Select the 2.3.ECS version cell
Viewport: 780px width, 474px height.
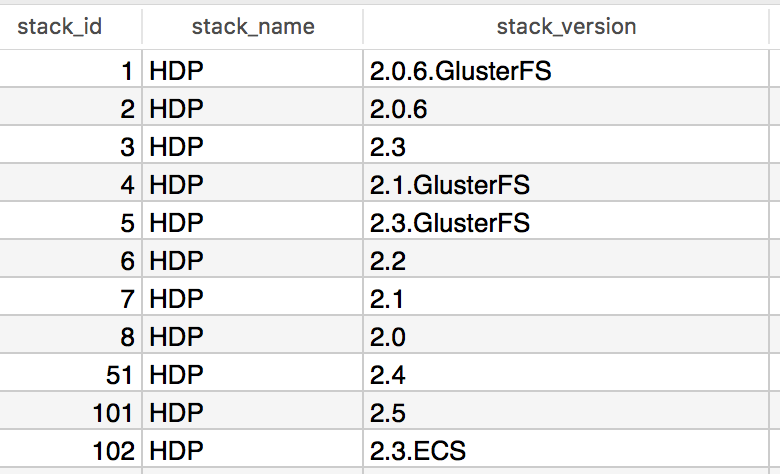coord(566,451)
